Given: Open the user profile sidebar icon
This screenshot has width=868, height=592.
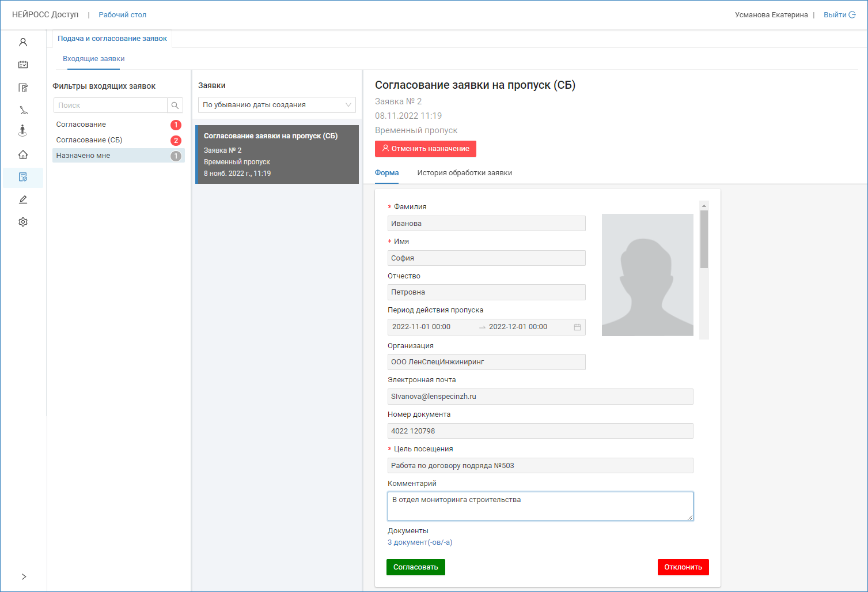Looking at the screenshot, I should (23, 42).
